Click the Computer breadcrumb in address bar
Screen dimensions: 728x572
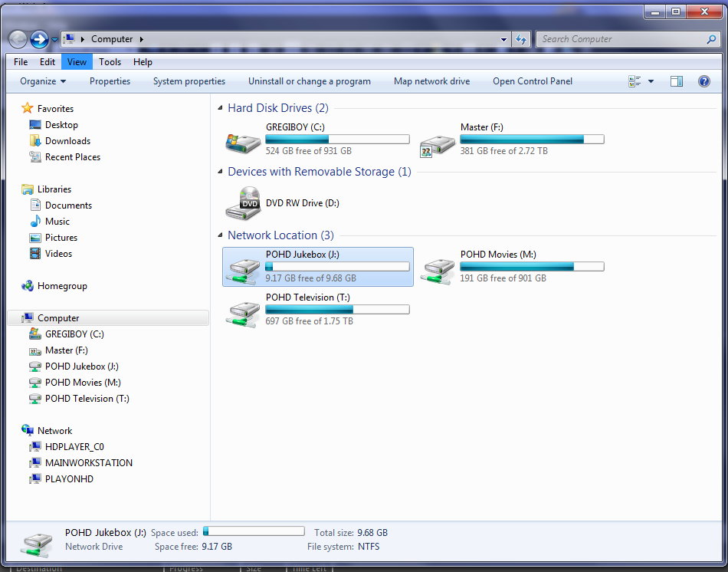[x=112, y=40]
